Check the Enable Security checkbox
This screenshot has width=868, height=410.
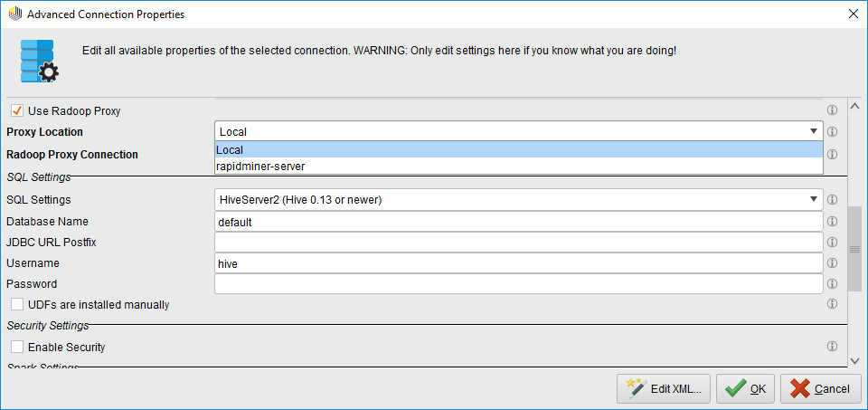pos(16,347)
